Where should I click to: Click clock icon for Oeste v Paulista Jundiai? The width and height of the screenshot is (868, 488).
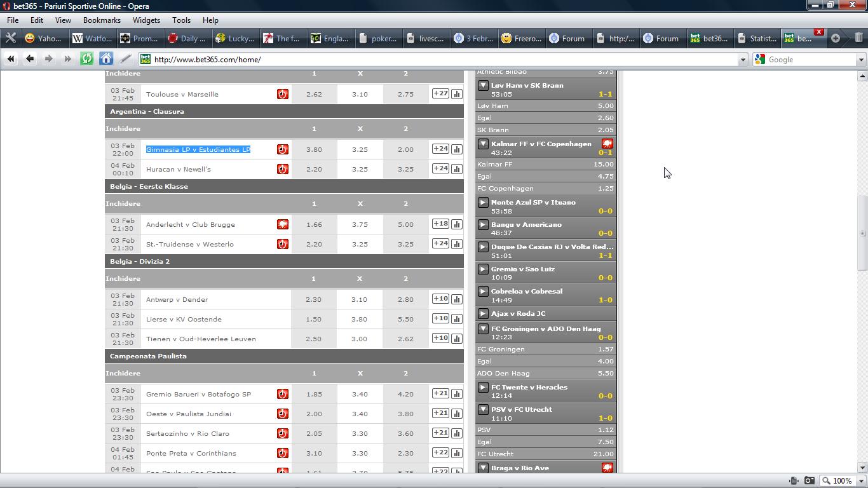(283, 414)
